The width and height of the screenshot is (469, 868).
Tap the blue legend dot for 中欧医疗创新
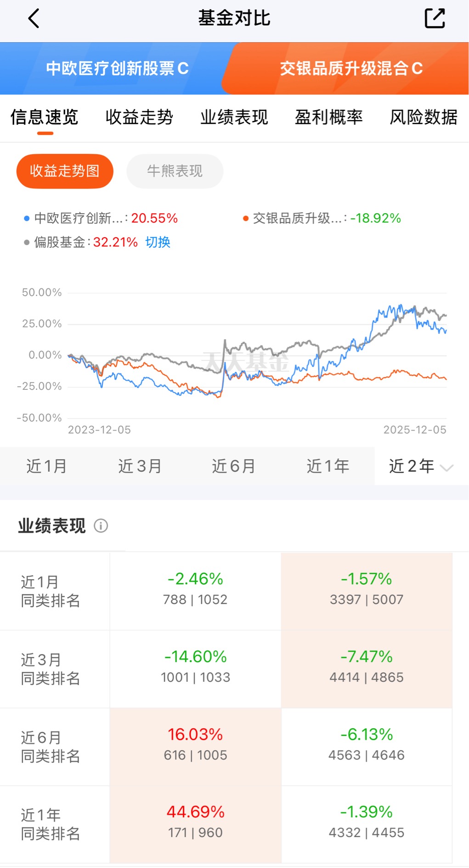pos(27,218)
